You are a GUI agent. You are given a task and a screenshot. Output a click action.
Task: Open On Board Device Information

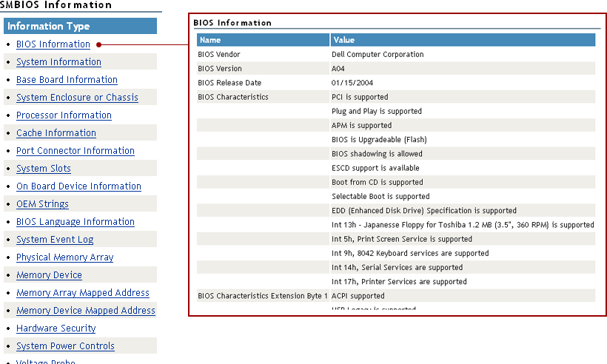78,186
